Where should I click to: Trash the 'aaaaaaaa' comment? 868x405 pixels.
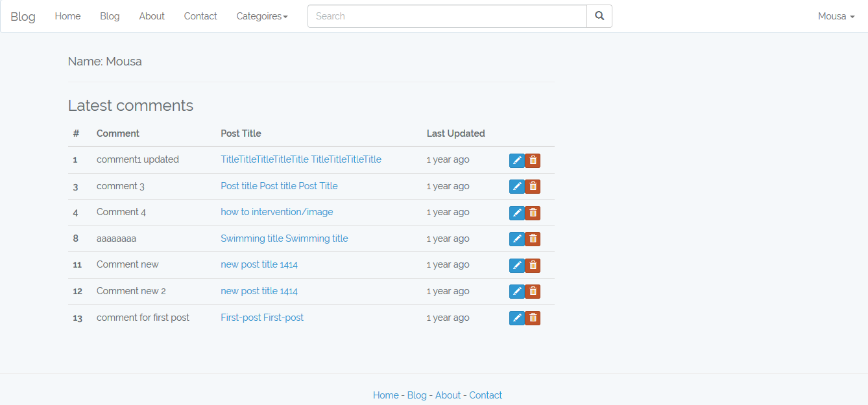[x=533, y=239]
